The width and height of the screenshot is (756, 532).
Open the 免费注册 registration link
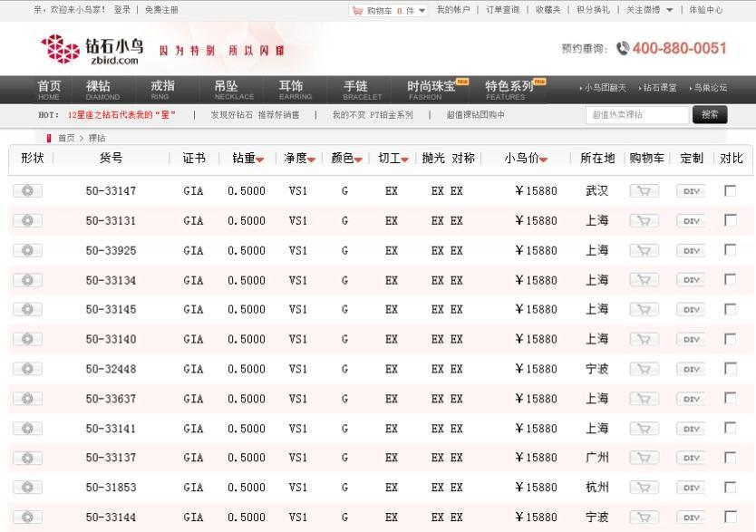(161, 10)
